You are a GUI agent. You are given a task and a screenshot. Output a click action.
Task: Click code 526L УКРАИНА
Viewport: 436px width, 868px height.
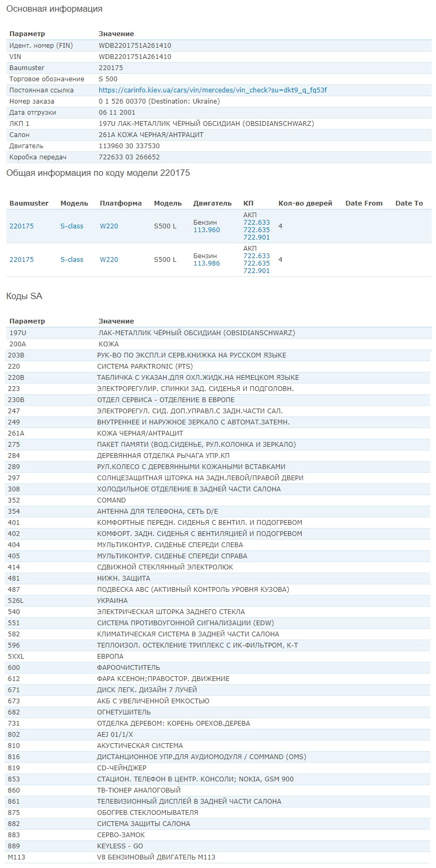point(218,601)
